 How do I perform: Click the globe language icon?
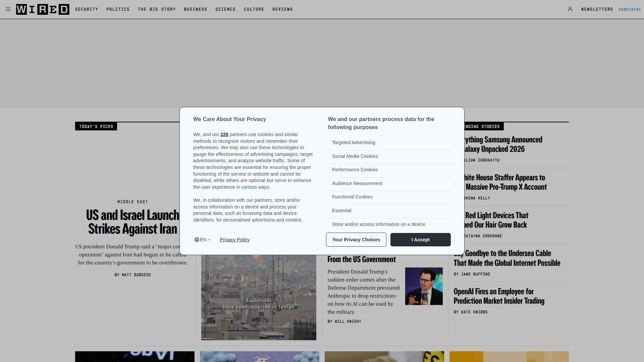[x=197, y=240]
